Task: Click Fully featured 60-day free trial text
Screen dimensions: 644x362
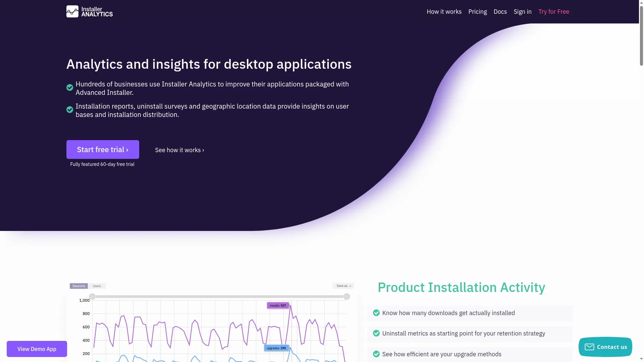Action: (x=102, y=164)
